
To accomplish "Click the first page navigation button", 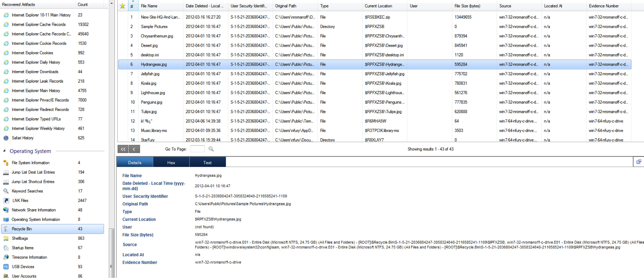I will pyautogui.click(x=123, y=149).
